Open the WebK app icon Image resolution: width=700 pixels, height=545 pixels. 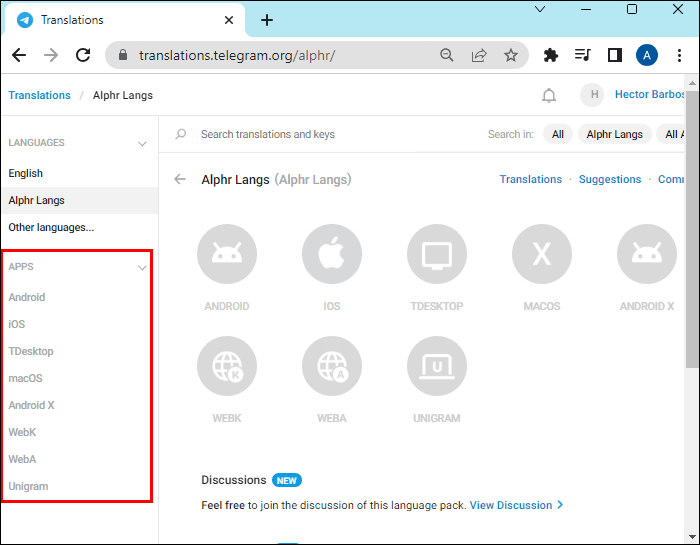click(x=227, y=366)
